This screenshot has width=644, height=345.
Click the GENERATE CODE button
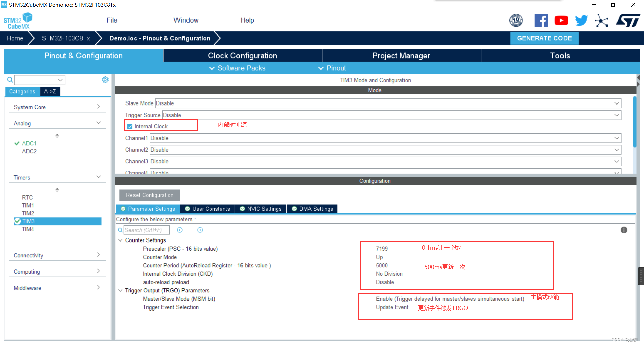544,38
